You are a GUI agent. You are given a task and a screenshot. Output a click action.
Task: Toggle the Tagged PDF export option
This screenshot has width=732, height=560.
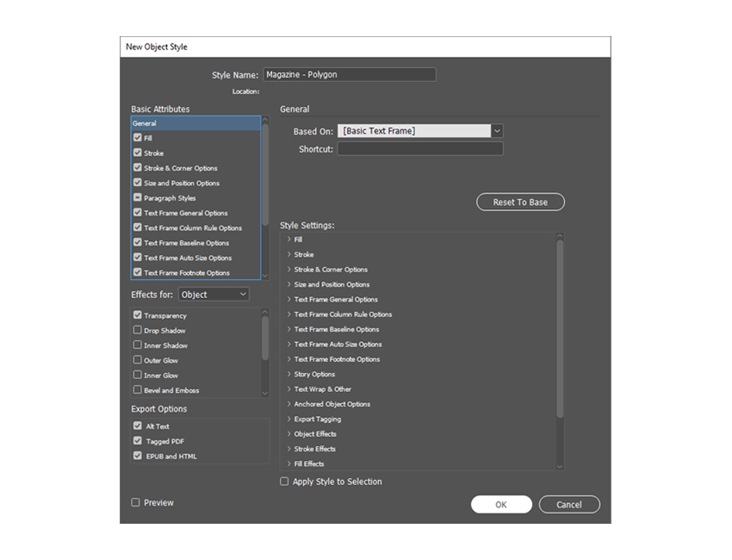tap(137, 441)
